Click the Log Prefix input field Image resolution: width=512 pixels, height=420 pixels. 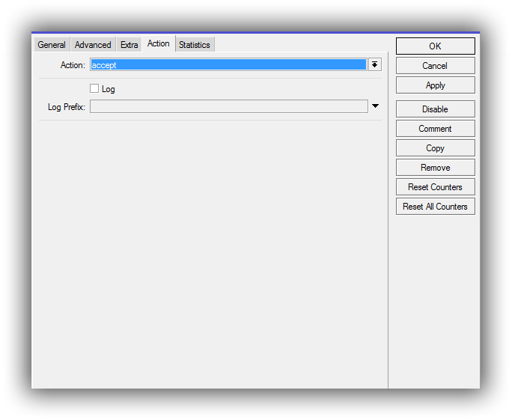click(x=229, y=106)
